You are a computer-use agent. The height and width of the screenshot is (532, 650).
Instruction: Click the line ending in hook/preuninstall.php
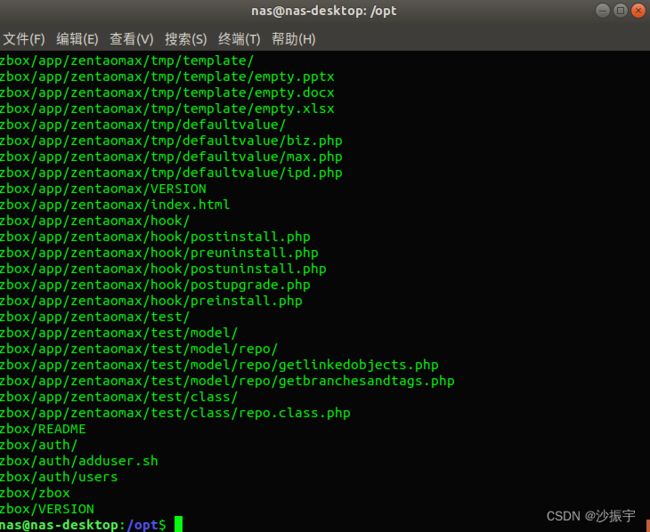click(x=159, y=253)
